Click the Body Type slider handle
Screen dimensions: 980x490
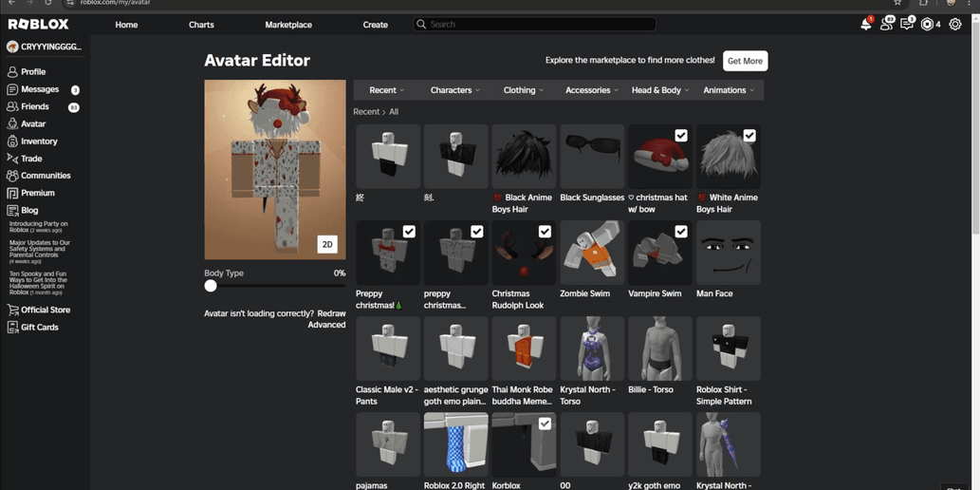[x=211, y=286]
